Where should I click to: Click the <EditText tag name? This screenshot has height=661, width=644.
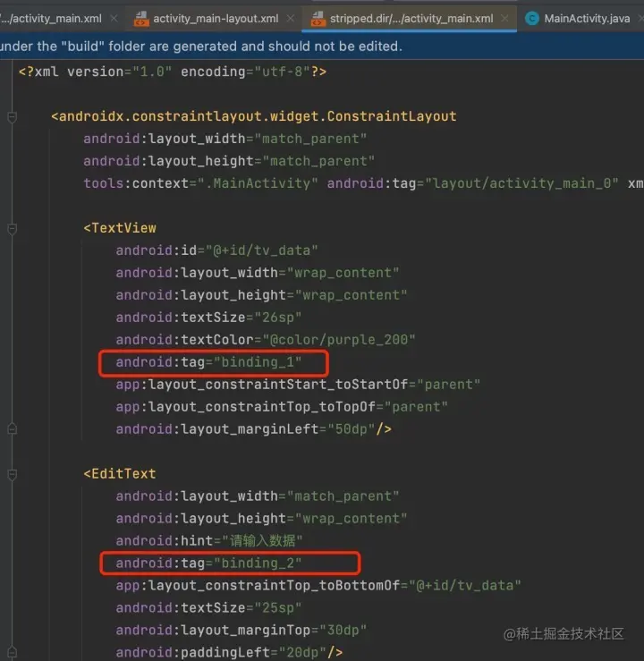click(x=120, y=474)
